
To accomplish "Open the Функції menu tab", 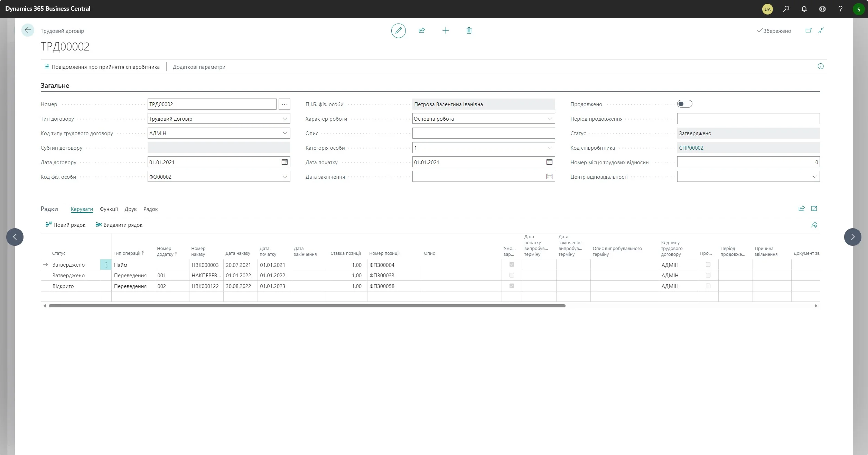I will pos(109,209).
